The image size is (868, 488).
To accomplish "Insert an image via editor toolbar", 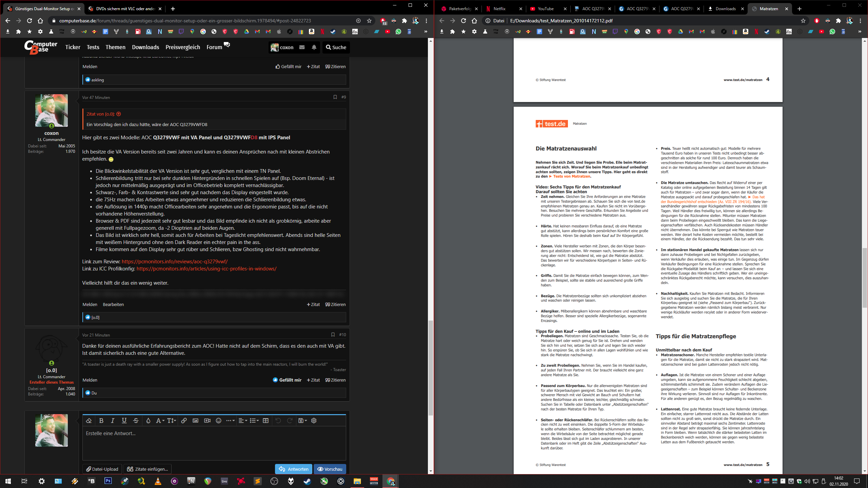I will (x=195, y=421).
